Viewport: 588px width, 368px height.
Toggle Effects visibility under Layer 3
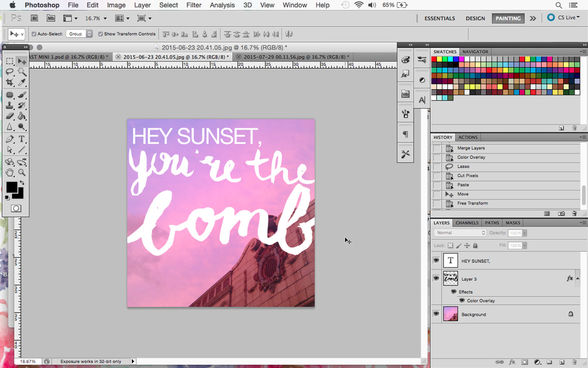pos(454,291)
